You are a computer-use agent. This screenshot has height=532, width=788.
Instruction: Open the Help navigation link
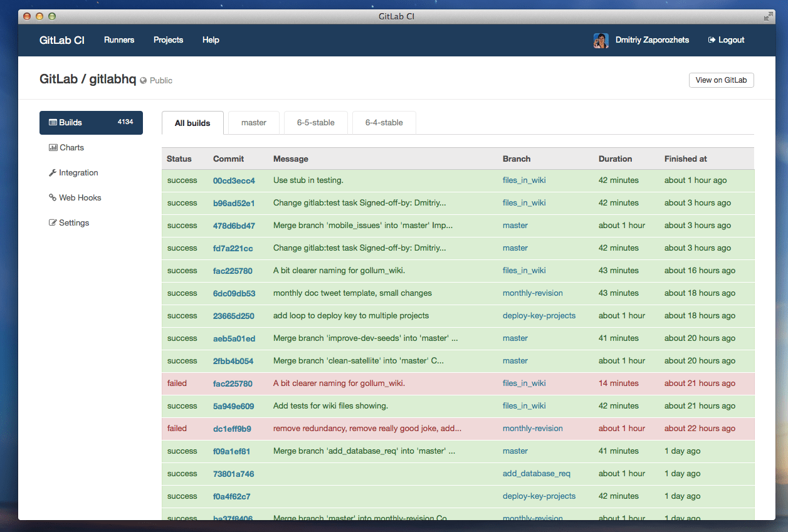click(x=211, y=40)
